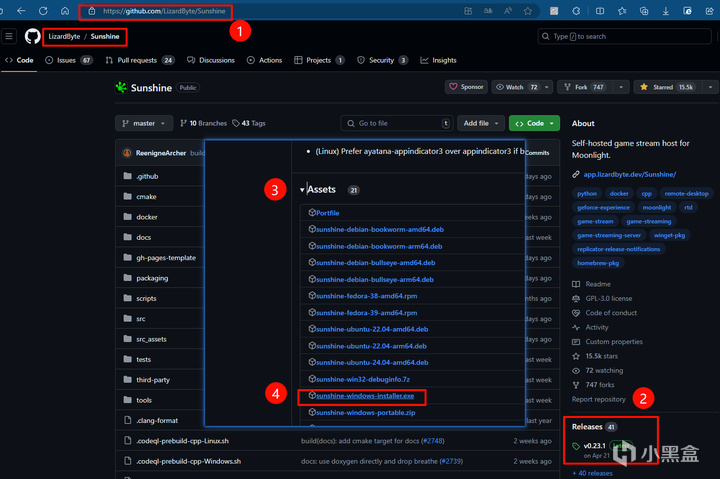Click package icon beside Portfile
The width and height of the screenshot is (720, 479).
point(312,213)
